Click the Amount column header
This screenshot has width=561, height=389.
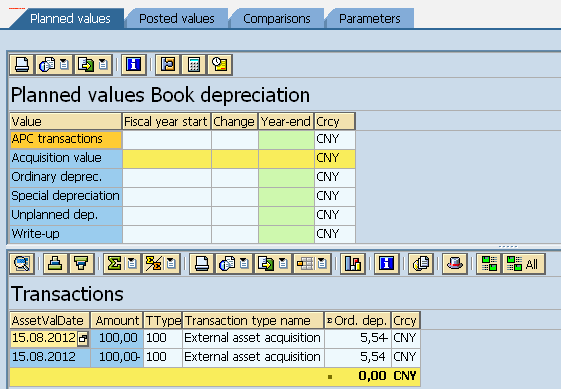[117, 320]
